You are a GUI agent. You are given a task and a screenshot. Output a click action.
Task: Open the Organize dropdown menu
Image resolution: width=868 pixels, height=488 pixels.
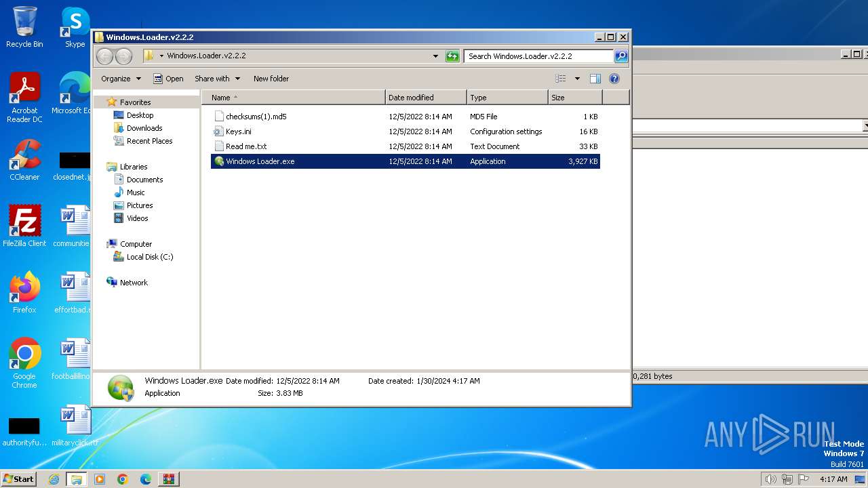coord(121,79)
